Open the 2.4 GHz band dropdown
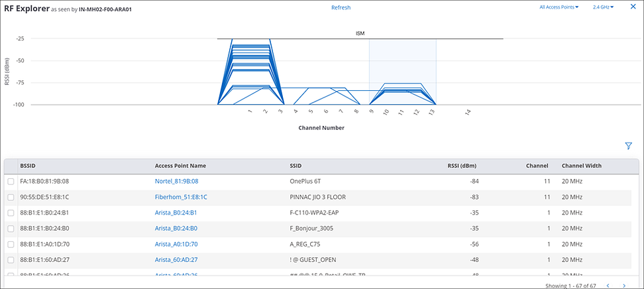Image resolution: width=644 pixels, height=289 pixels. pos(603,7)
